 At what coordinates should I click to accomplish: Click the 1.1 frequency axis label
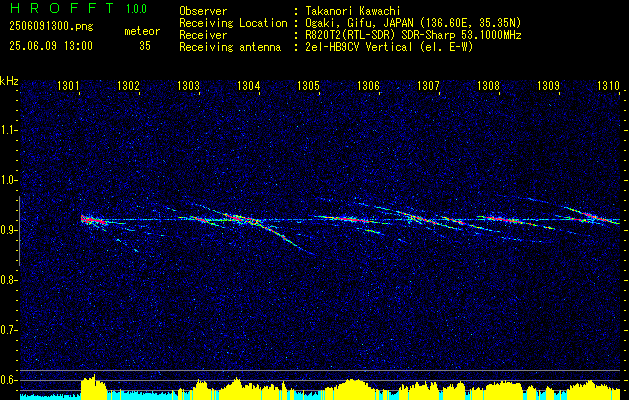[x=9, y=130]
